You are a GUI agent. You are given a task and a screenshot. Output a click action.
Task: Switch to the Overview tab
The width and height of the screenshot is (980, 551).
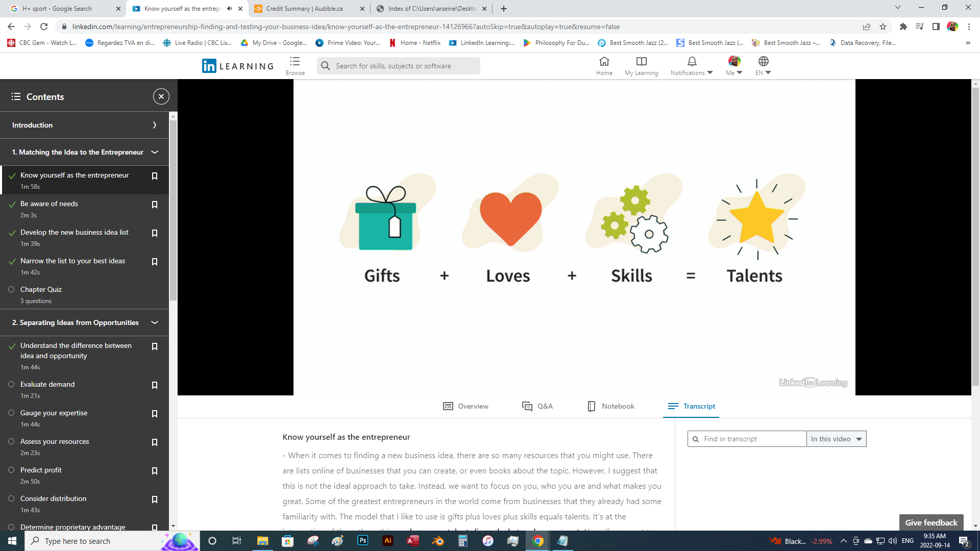point(466,406)
